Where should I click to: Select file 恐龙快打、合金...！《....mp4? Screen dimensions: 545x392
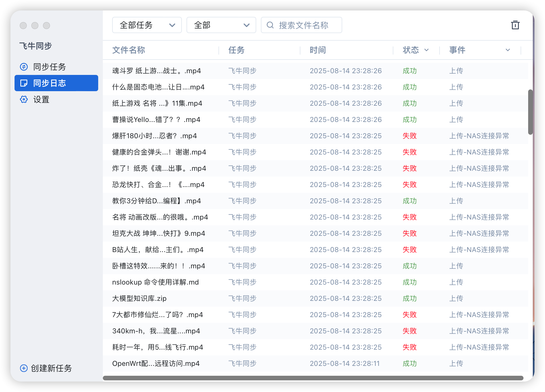[x=158, y=185]
